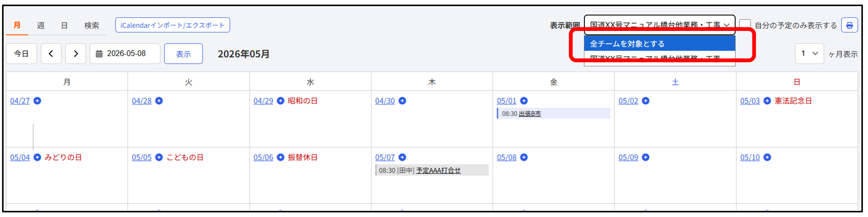Add event on 05/07 plus icon
This screenshot has width=868, height=217.
[x=402, y=157]
